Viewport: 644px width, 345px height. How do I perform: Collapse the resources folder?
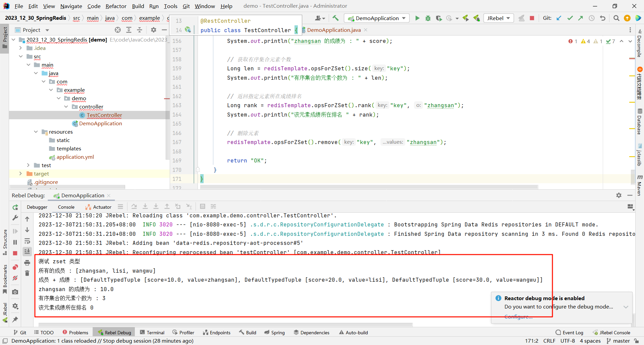36,132
